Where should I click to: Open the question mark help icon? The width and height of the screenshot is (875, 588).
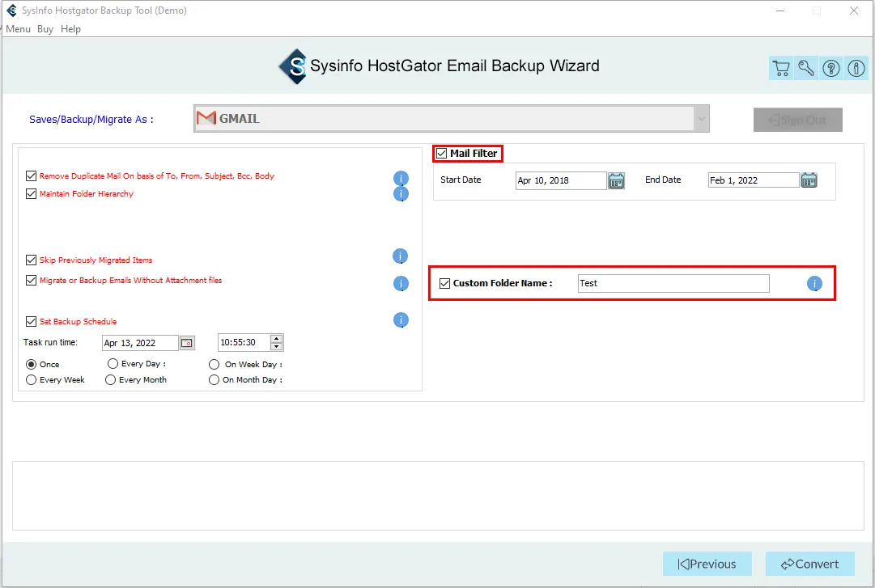pos(831,69)
